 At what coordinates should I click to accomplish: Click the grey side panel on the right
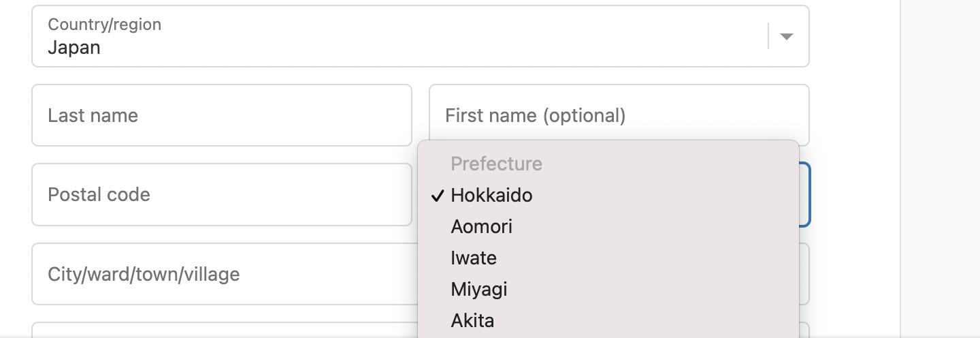941,169
